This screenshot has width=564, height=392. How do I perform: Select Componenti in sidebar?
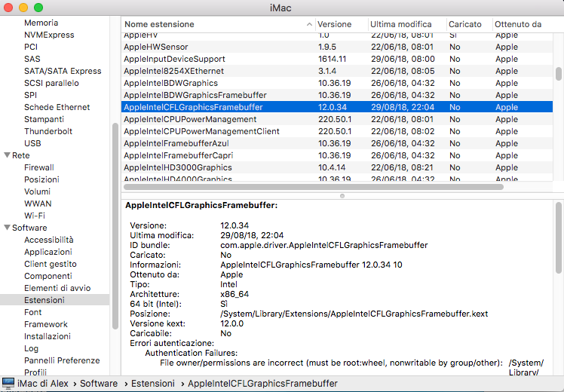pos(48,276)
